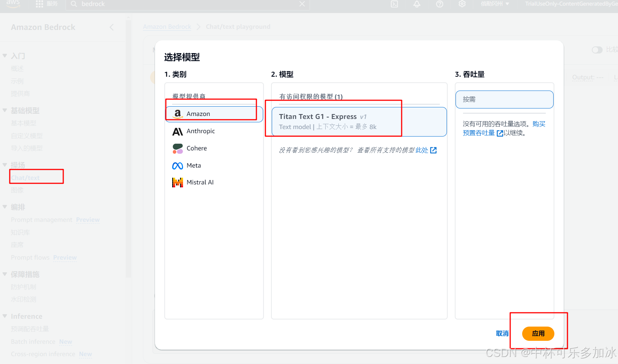Toggle the compare mode switch
Screen dimensions: 618x364
click(x=597, y=50)
